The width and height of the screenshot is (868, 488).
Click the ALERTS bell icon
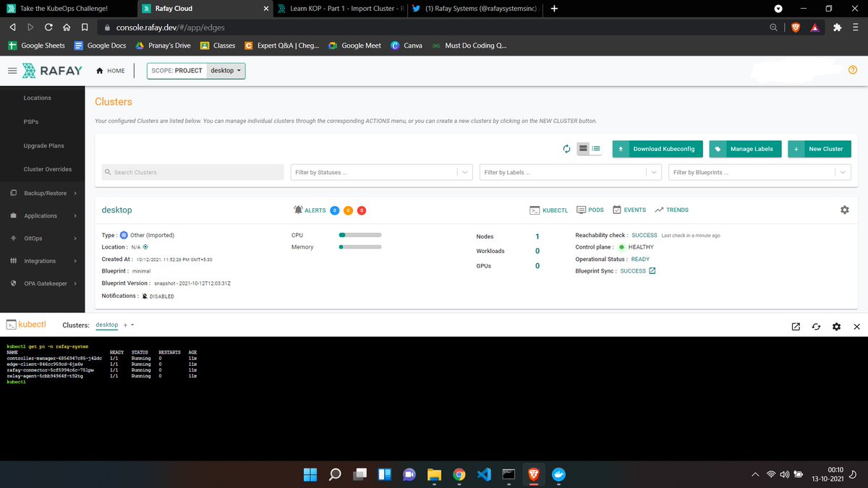pos(299,210)
